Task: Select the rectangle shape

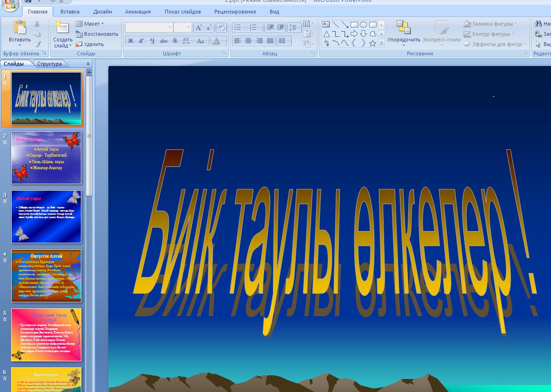Action: click(x=354, y=25)
